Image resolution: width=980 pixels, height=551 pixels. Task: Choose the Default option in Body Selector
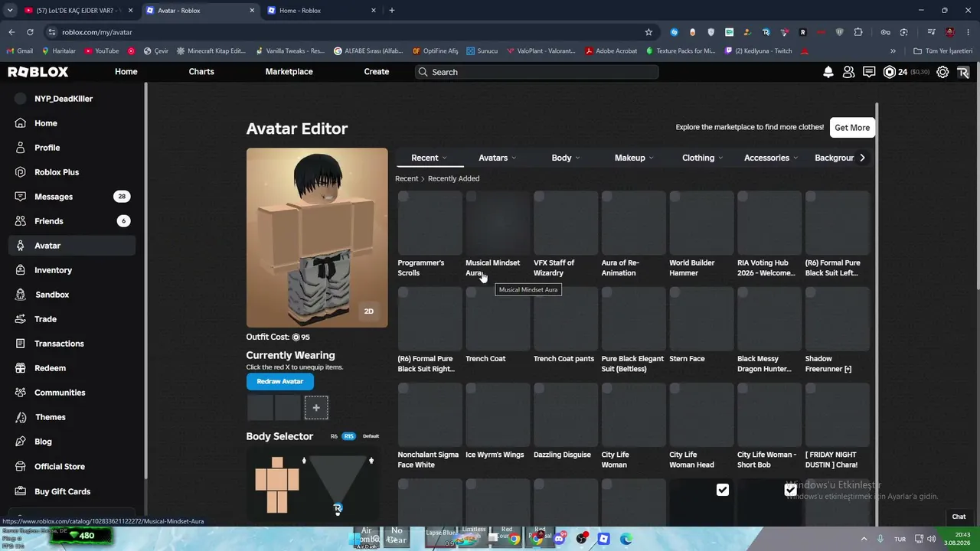371,436
